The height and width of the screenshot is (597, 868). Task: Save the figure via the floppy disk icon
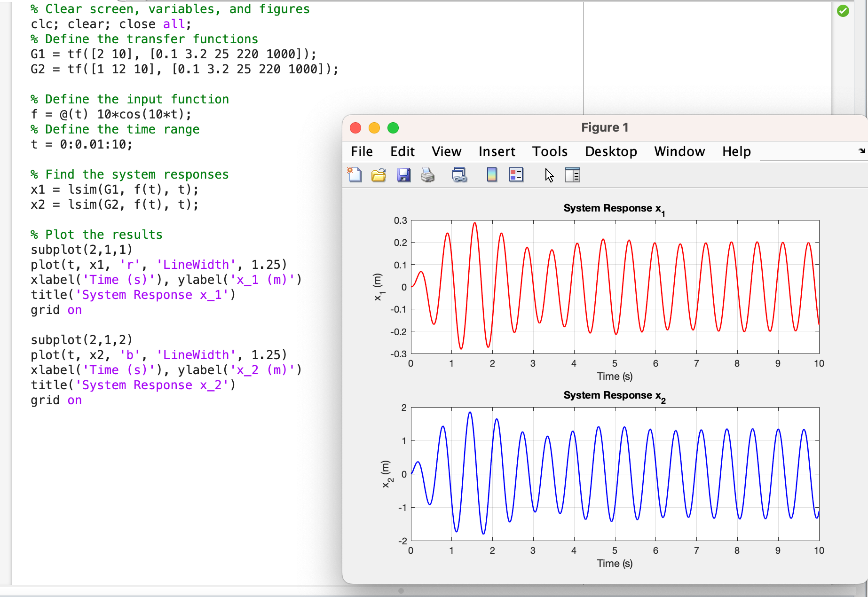tap(403, 175)
